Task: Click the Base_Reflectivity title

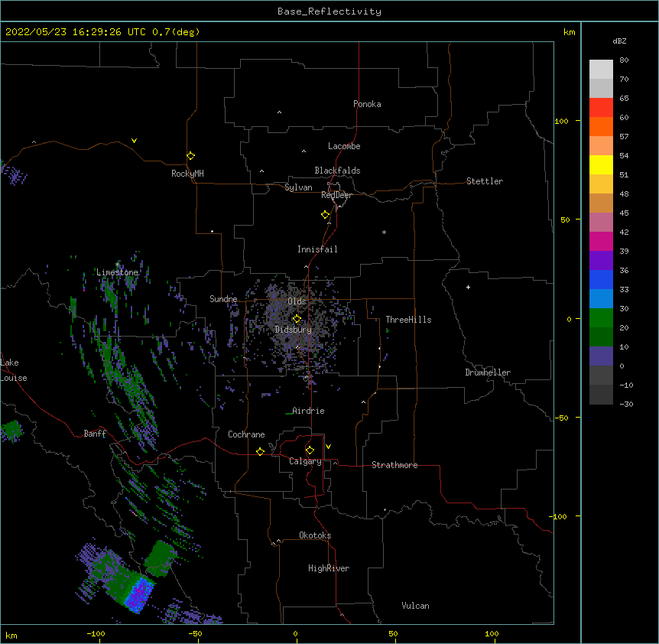Action: (329, 11)
